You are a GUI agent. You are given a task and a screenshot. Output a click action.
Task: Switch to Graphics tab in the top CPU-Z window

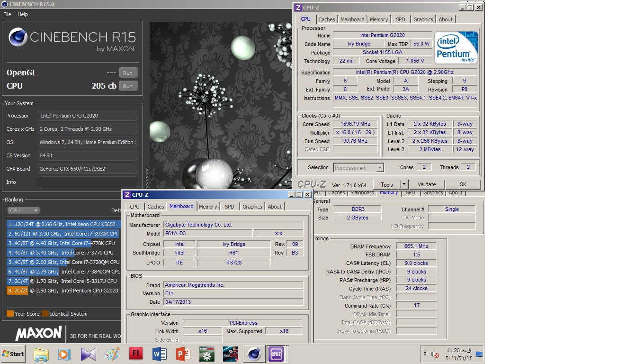tap(423, 19)
